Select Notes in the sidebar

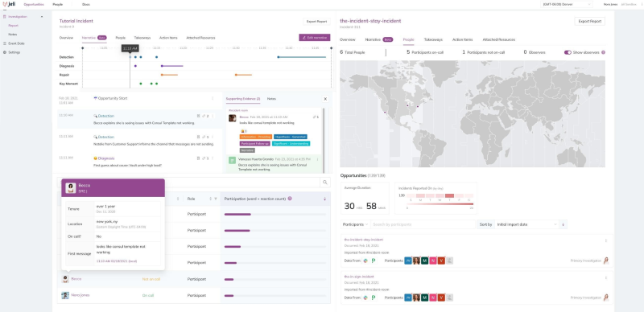(13, 35)
